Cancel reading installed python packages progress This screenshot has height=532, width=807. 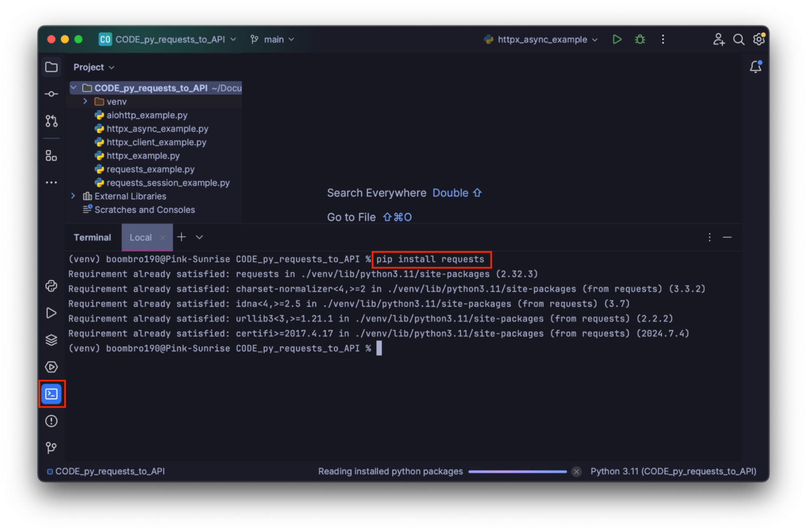[x=576, y=471]
